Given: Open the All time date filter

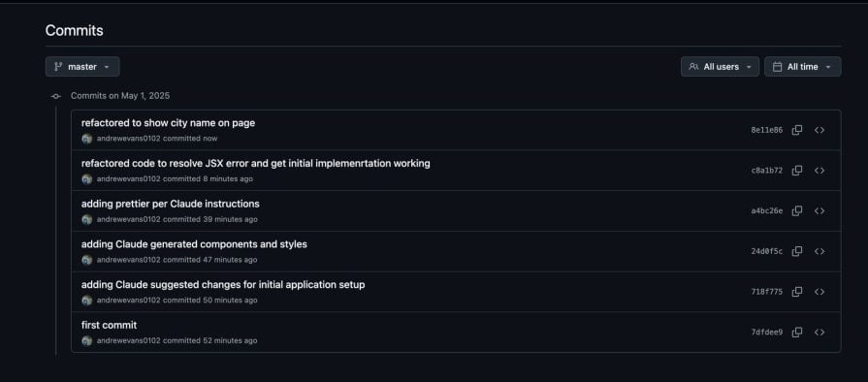Looking at the screenshot, I should pyautogui.click(x=803, y=67).
